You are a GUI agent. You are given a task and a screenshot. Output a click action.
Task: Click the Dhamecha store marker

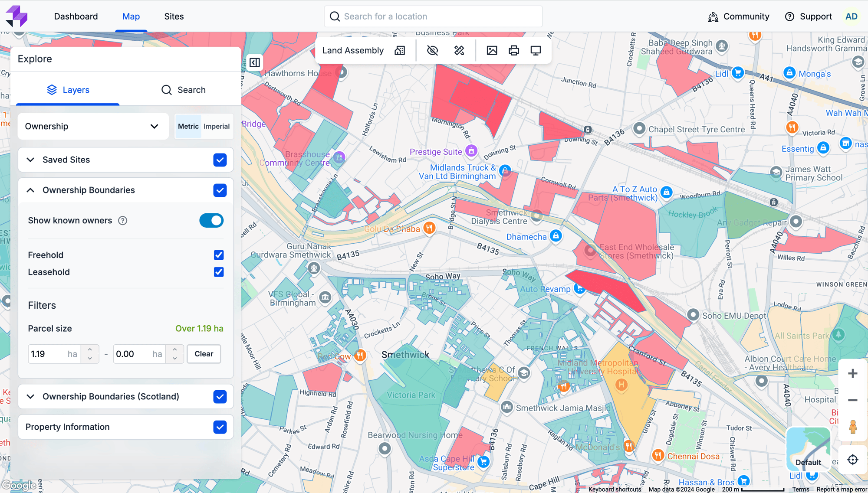(x=556, y=236)
